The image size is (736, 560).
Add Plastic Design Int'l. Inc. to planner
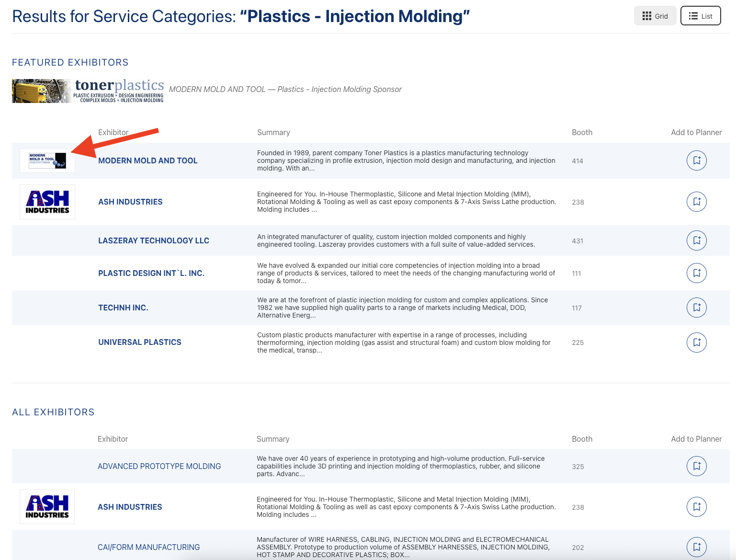click(x=696, y=273)
